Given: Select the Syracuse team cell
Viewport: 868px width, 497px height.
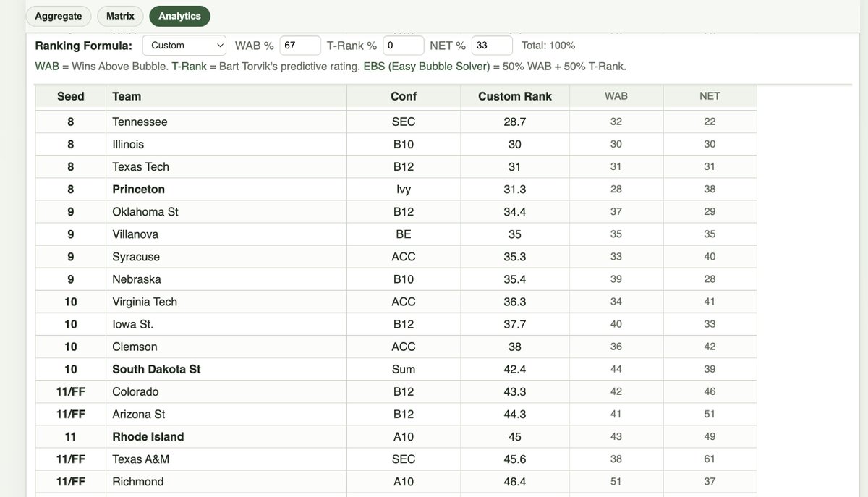Looking at the screenshot, I should click(x=226, y=256).
